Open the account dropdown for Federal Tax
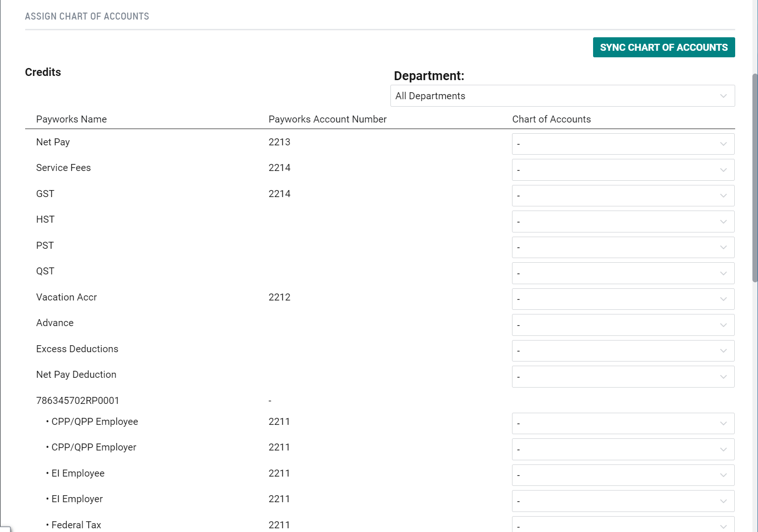Screen dimensions: 758x532 (x=623, y=525)
